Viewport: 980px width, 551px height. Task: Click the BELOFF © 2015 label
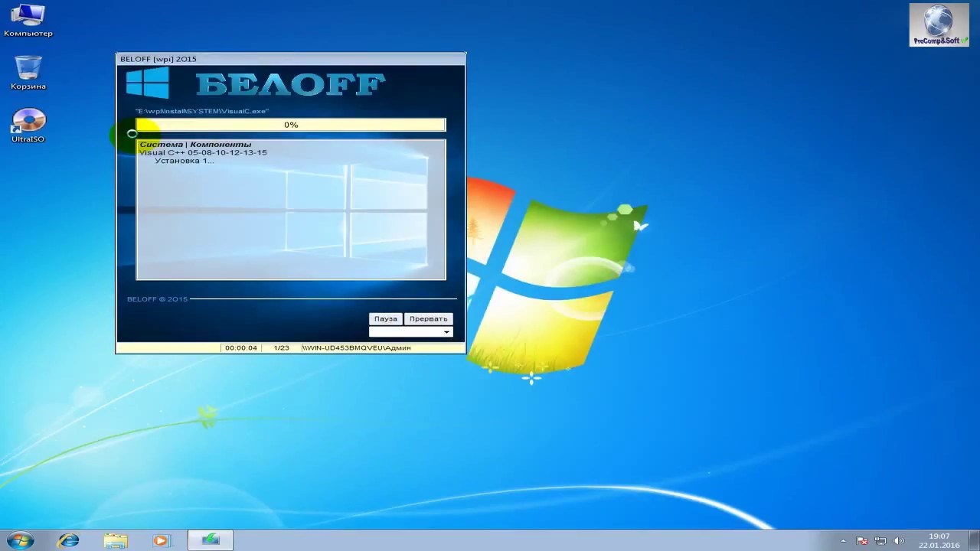[x=157, y=298]
